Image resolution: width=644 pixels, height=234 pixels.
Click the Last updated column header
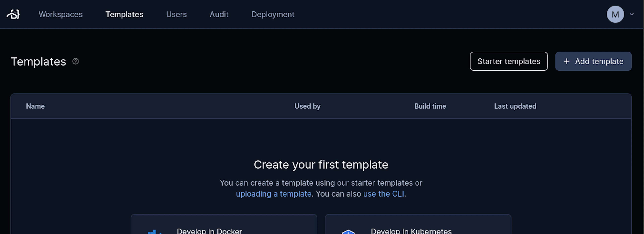click(x=515, y=106)
